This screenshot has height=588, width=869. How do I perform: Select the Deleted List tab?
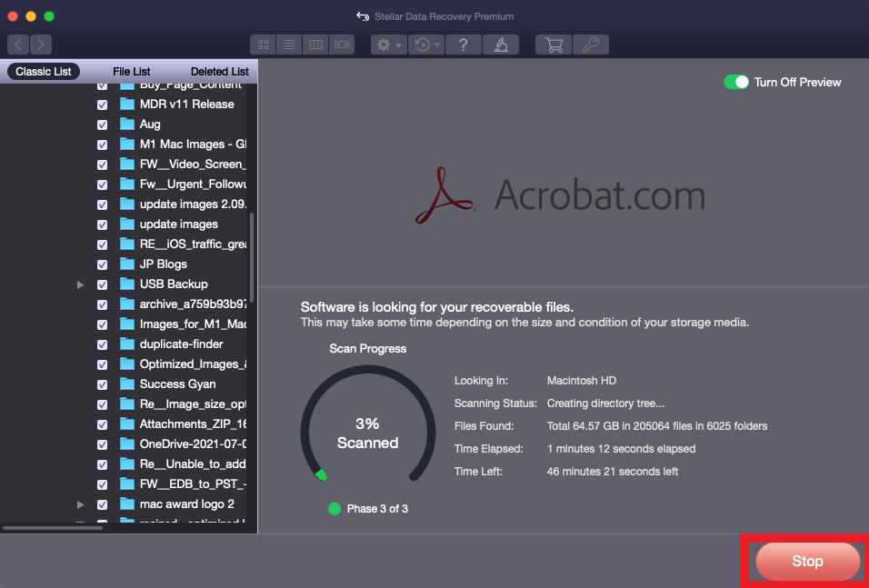219,72
